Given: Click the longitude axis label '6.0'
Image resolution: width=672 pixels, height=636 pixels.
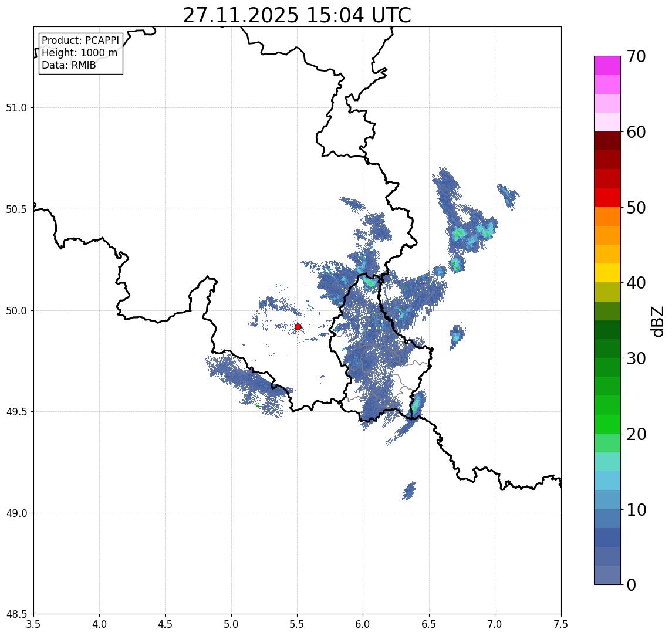Looking at the screenshot, I should 363,624.
